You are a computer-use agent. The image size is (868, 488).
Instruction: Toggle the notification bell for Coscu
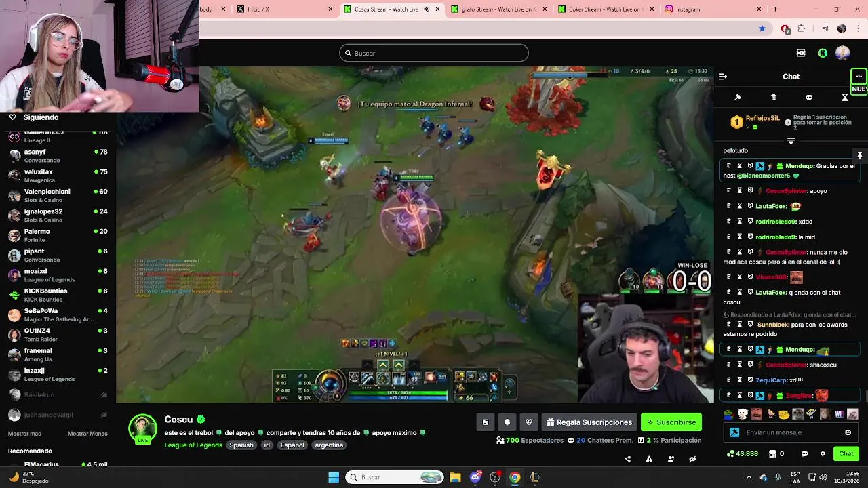(x=507, y=422)
